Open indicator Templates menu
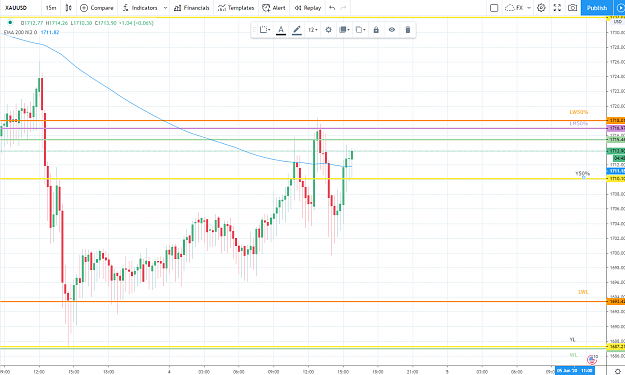Screen dimensions: 625x375 (236, 8)
